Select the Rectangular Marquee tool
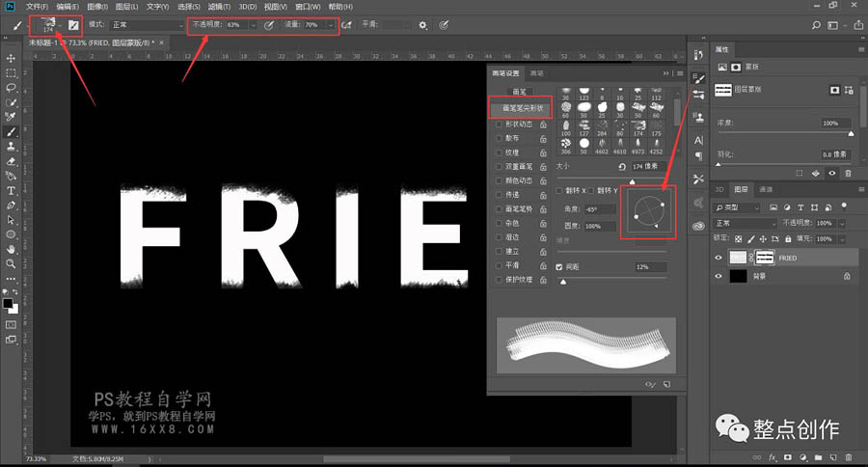 coord(11,73)
